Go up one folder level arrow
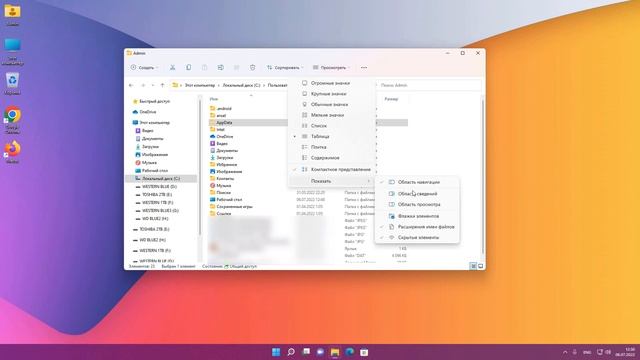Viewport: 640px width, 360px height. [x=162, y=85]
